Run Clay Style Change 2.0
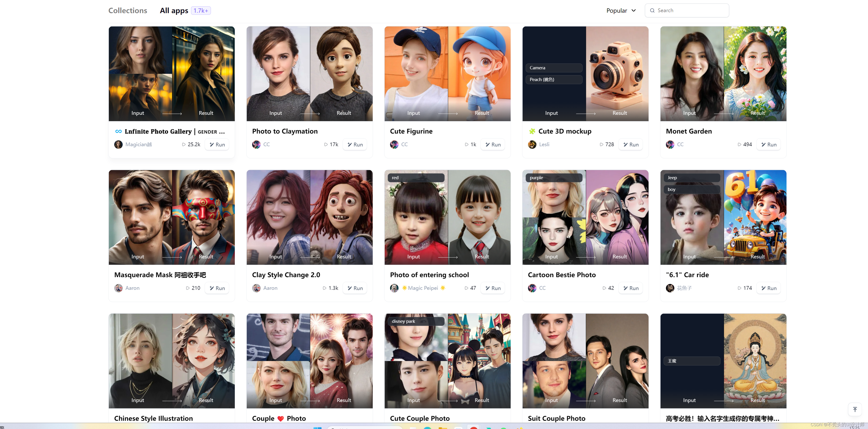 coord(355,288)
